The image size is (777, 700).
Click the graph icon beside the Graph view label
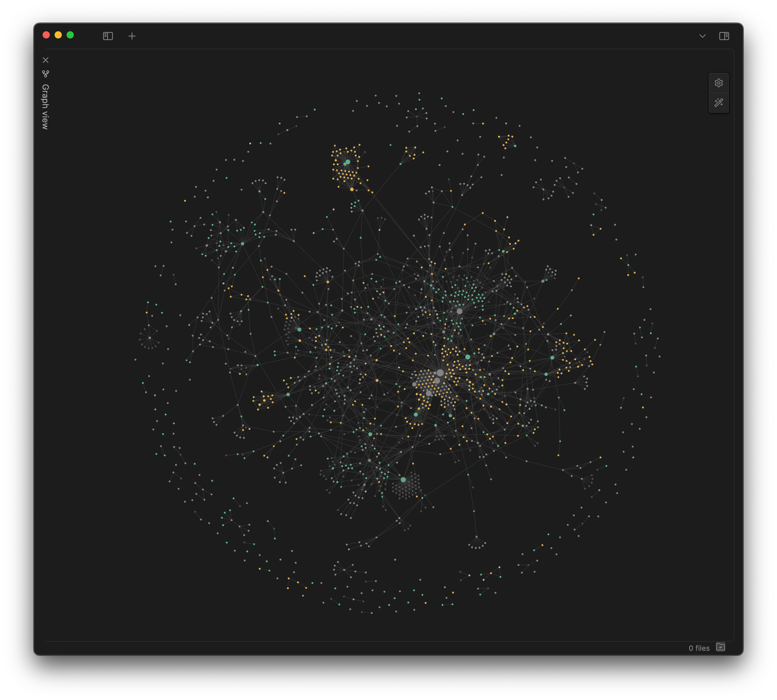(x=45, y=74)
